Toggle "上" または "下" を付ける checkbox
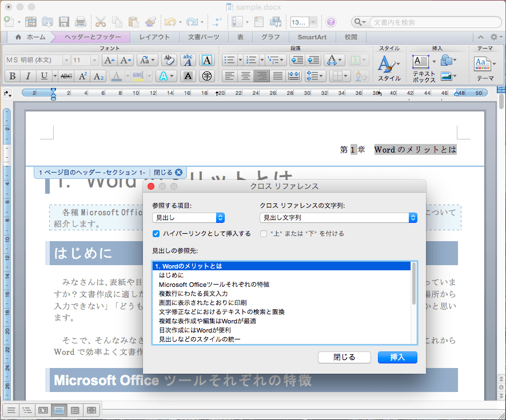506x420 pixels. click(x=264, y=234)
